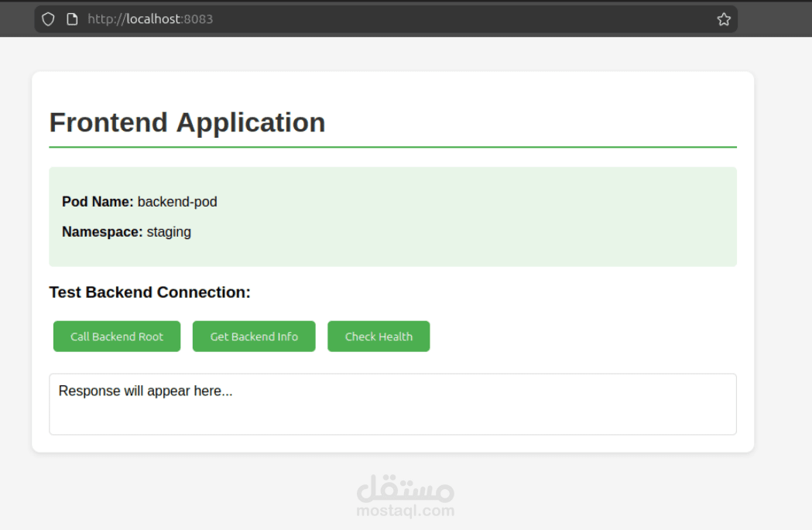Click the Check Health button
Screen dimensions: 812x530
[x=379, y=337]
